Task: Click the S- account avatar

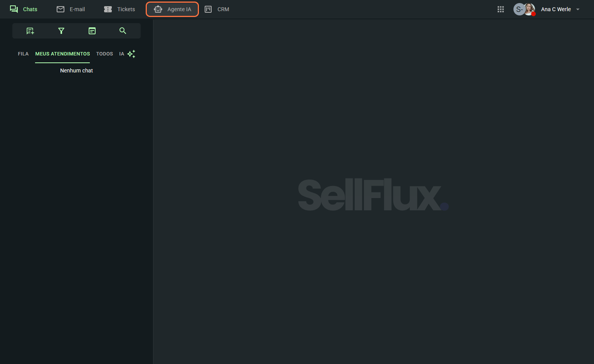Action: [x=519, y=9]
